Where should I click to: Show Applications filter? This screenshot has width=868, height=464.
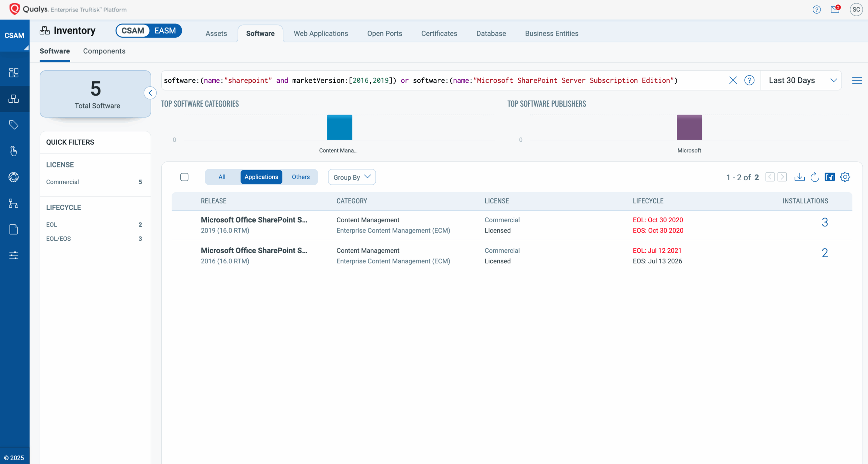point(261,177)
